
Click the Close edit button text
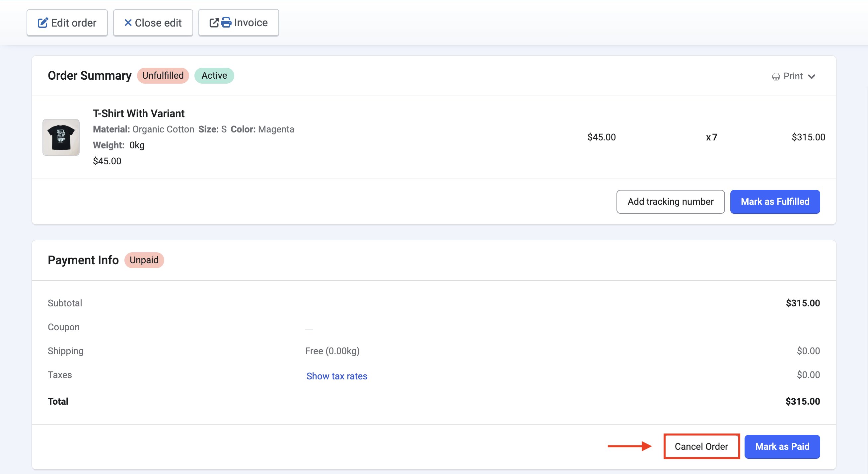pos(158,23)
